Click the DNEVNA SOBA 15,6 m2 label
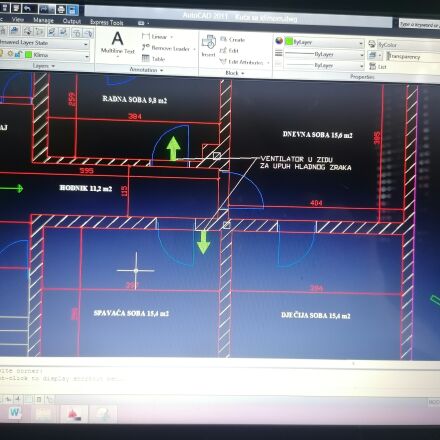The image size is (440, 440). (317, 135)
